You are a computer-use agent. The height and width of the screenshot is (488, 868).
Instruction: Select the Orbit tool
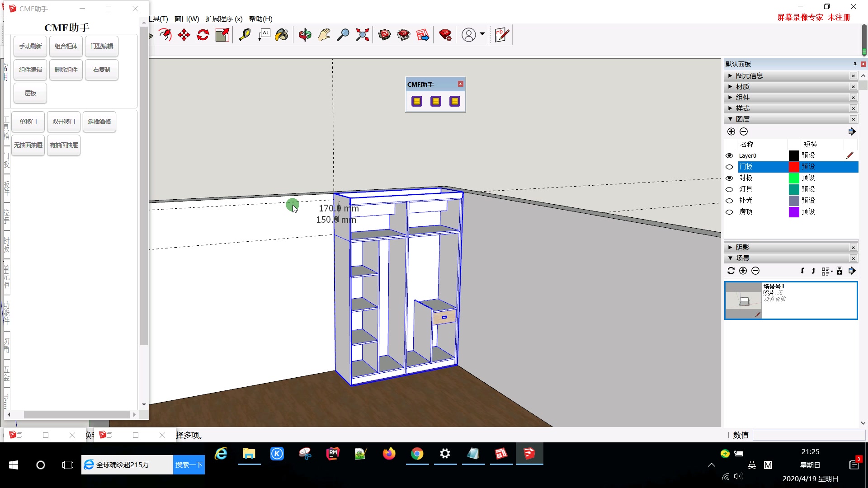[x=305, y=35]
